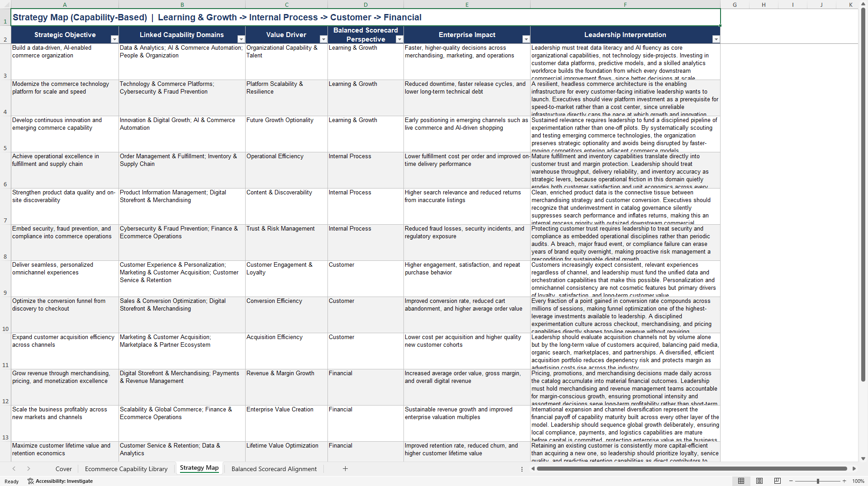Select column D header
The width and height of the screenshot is (868, 486).
(365, 5)
